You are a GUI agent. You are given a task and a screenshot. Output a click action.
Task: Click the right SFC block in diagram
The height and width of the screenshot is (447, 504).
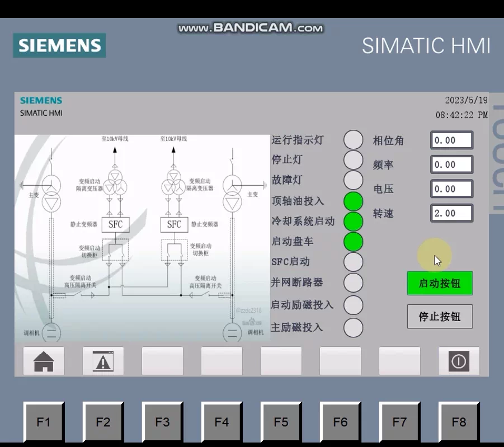tap(174, 224)
